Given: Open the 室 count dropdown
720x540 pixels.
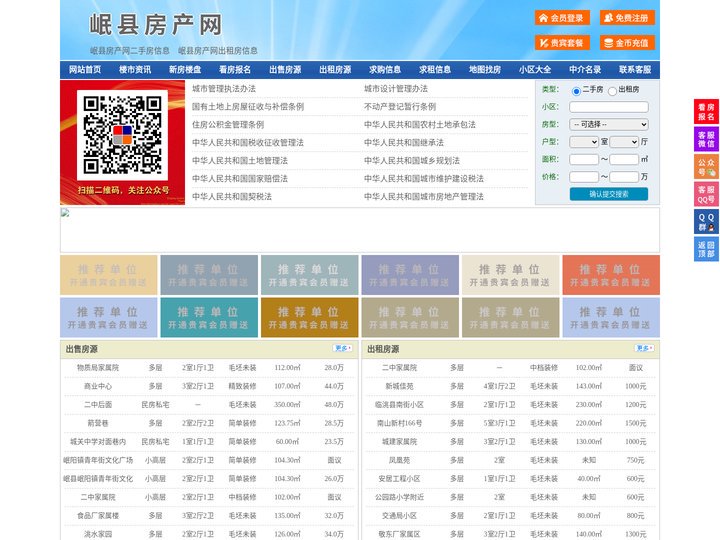Looking at the screenshot, I should (584, 142).
